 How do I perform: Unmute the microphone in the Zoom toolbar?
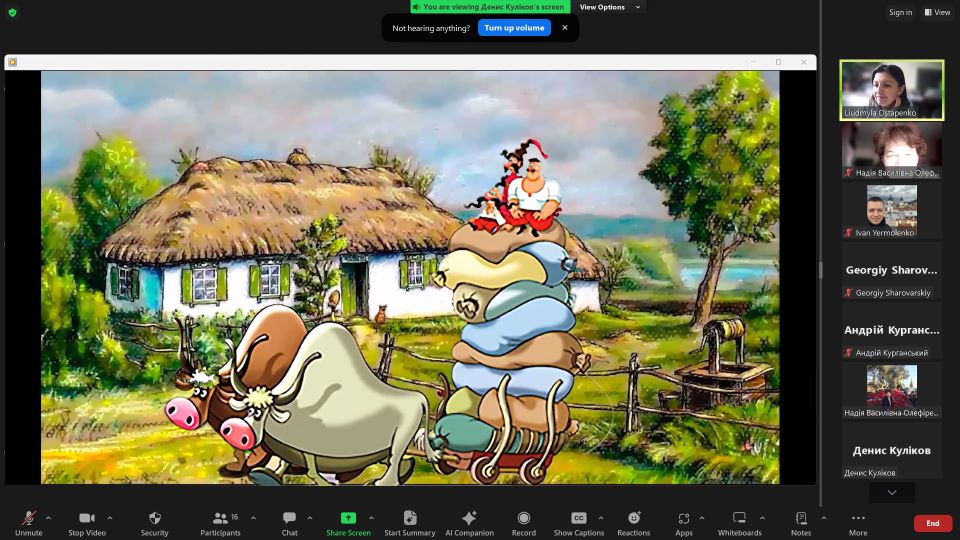[28, 523]
